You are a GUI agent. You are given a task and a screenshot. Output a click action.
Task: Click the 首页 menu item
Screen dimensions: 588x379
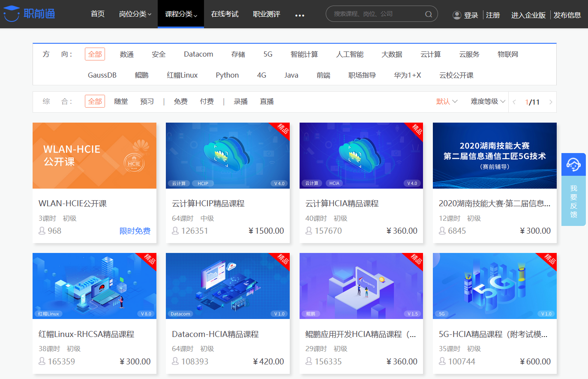(97, 14)
